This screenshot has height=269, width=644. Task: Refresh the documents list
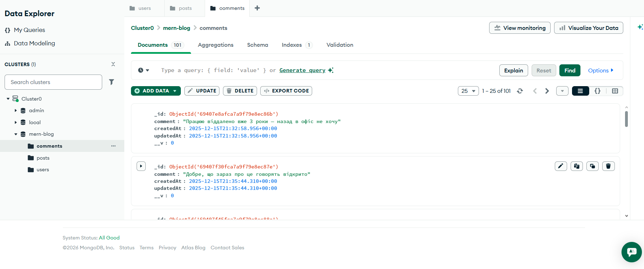(520, 91)
